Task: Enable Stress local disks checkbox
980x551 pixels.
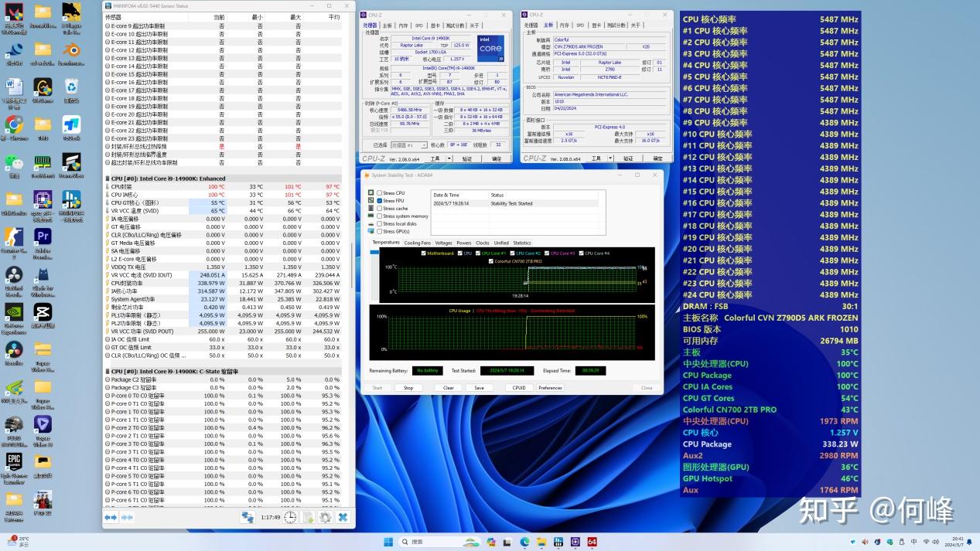Action: pyautogui.click(x=379, y=223)
